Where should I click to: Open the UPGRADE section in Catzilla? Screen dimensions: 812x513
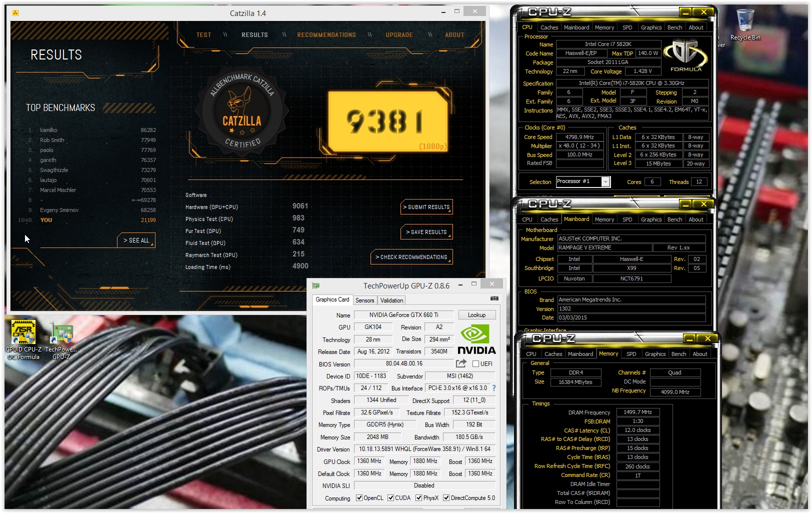coord(399,35)
